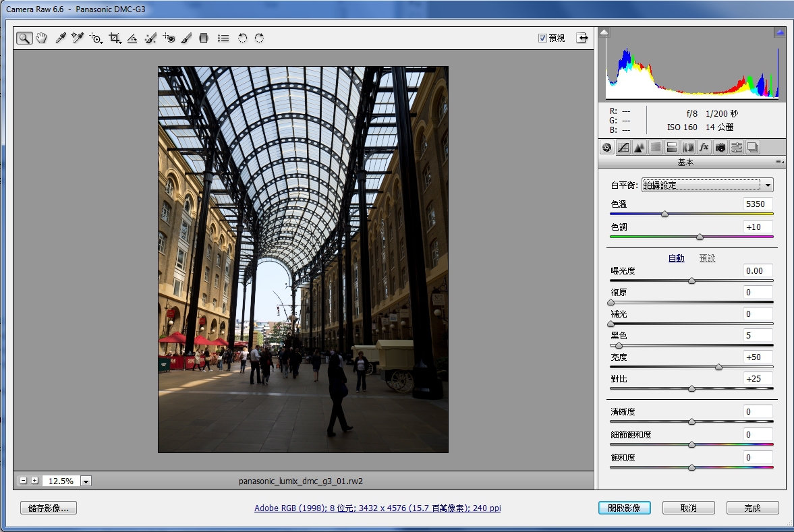Click the 開啟影像 open image button
The image size is (794, 532).
coord(624,508)
